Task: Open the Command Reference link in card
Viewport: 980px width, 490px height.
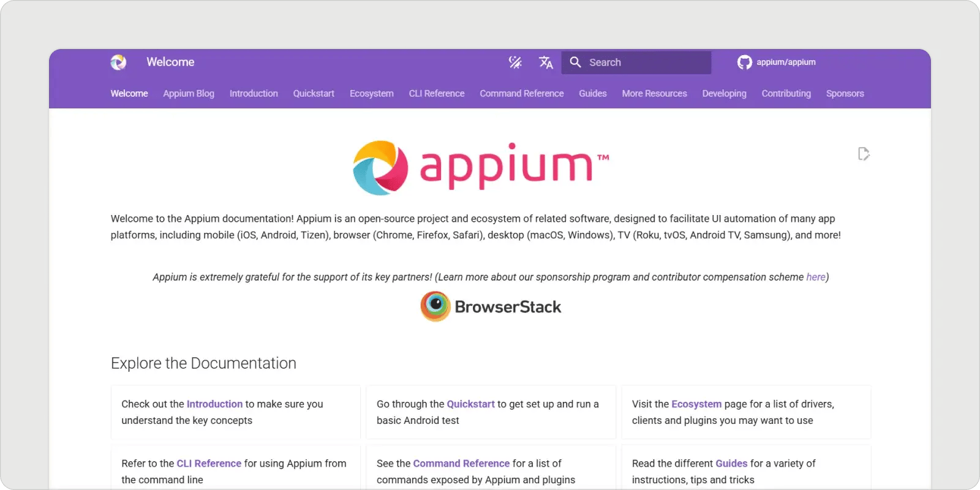Action: point(461,463)
